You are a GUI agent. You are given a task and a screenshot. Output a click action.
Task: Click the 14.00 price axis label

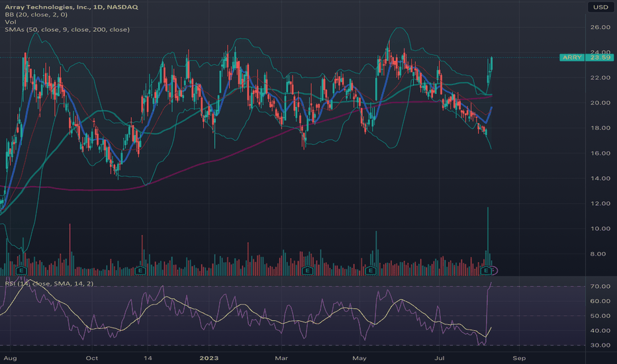click(600, 178)
